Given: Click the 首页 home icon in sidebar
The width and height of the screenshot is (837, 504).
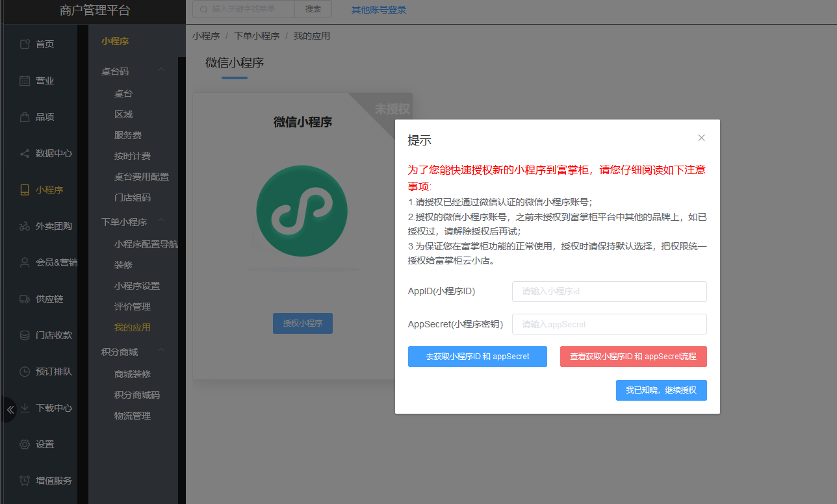Looking at the screenshot, I should [x=25, y=44].
